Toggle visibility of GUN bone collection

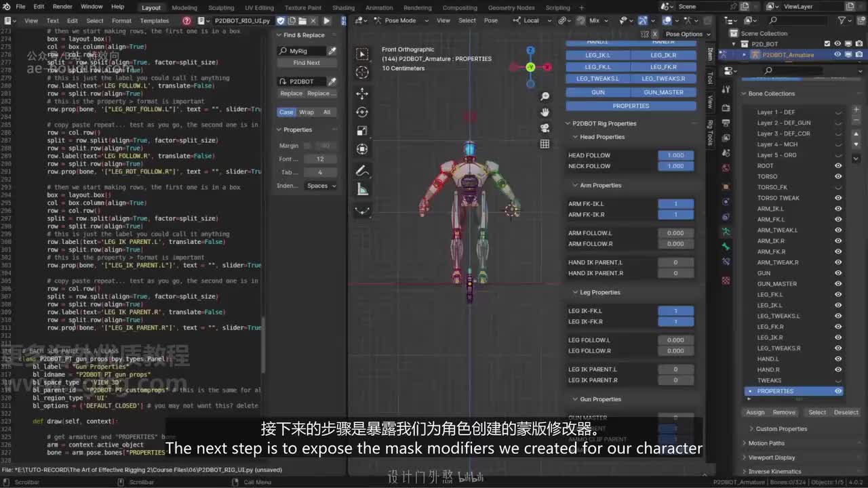pyautogui.click(x=838, y=273)
